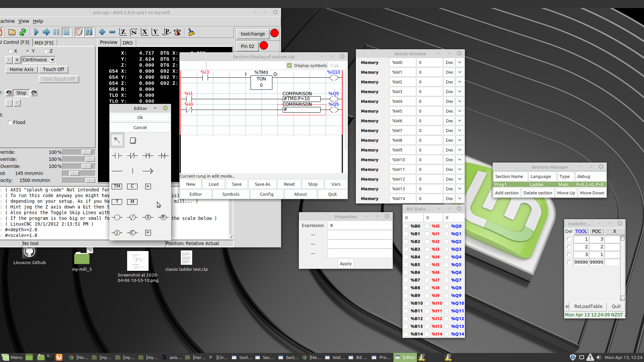644x362 pixels.
Task: Select Z axis radio button
Action: [x=46, y=51]
